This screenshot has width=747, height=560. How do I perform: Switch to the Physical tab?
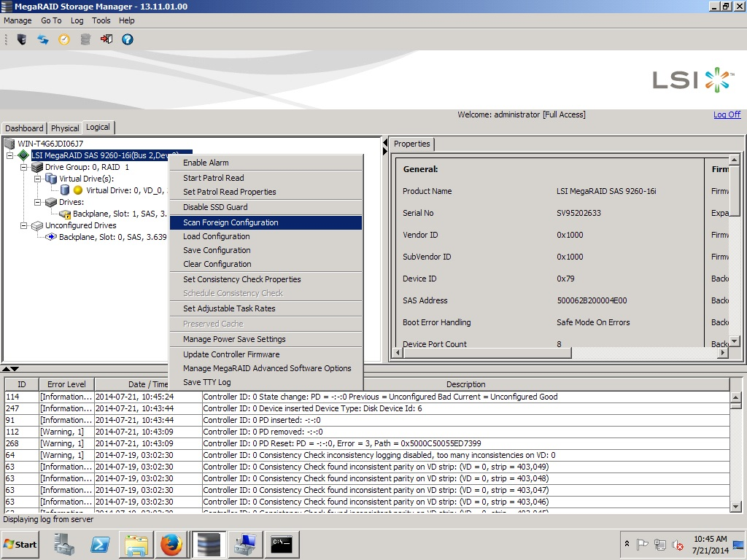(65, 128)
